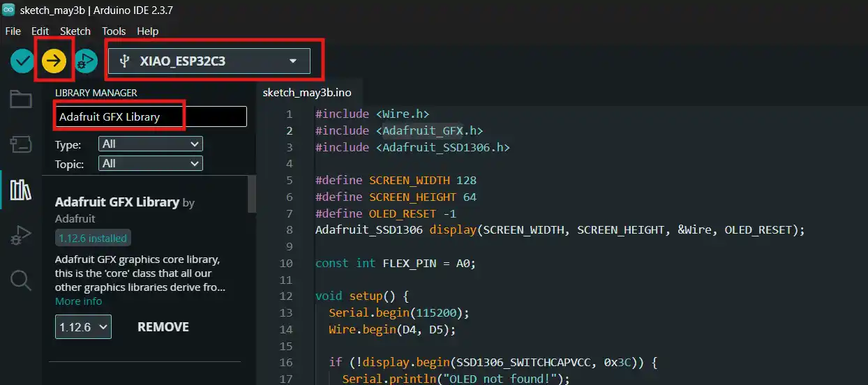Click '#define SCREEN_WIDTH 128' line
This screenshot has height=385, width=868.
click(x=396, y=180)
